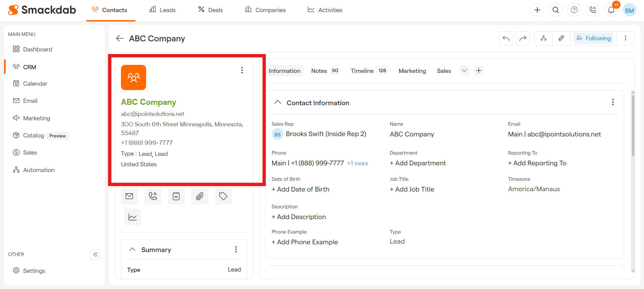Viewport: 644px width, 289px height.
Task: Go back using the left arrow
Action: tap(120, 38)
